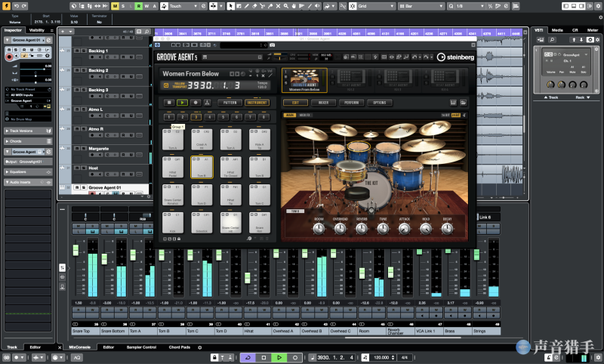The width and height of the screenshot is (604, 364).
Task: Click the yellow Steinberg Hub lightning icon
Action: point(6,6)
